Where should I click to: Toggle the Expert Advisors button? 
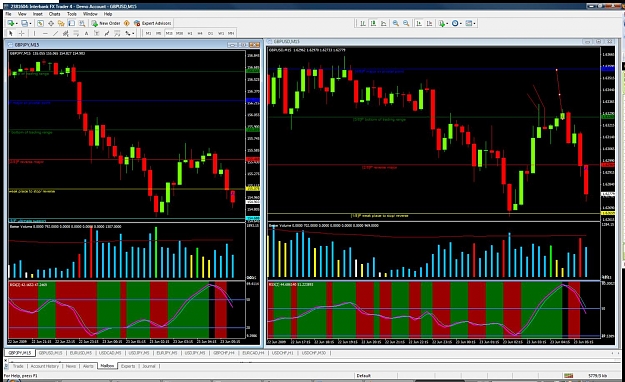click(x=153, y=23)
